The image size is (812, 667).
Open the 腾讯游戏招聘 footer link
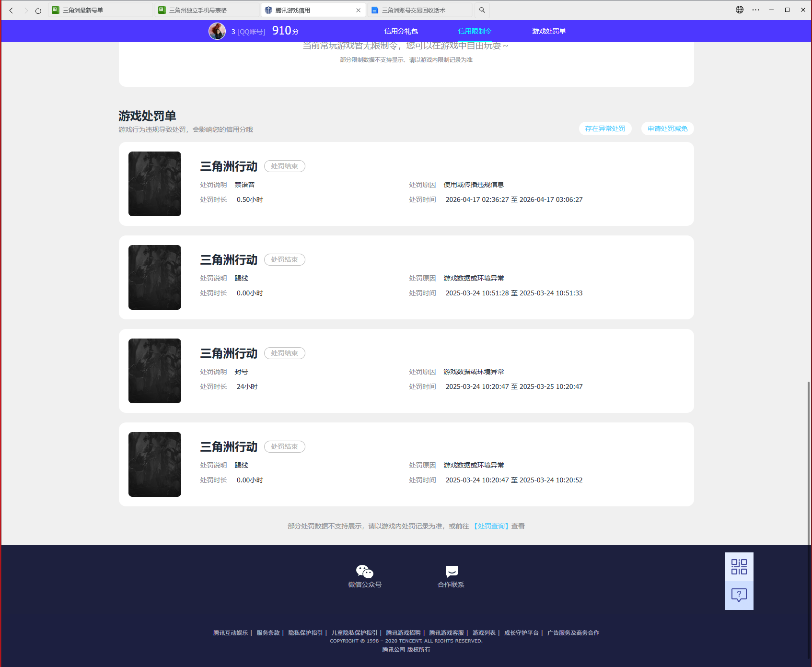pyautogui.click(x=403, y=633)
